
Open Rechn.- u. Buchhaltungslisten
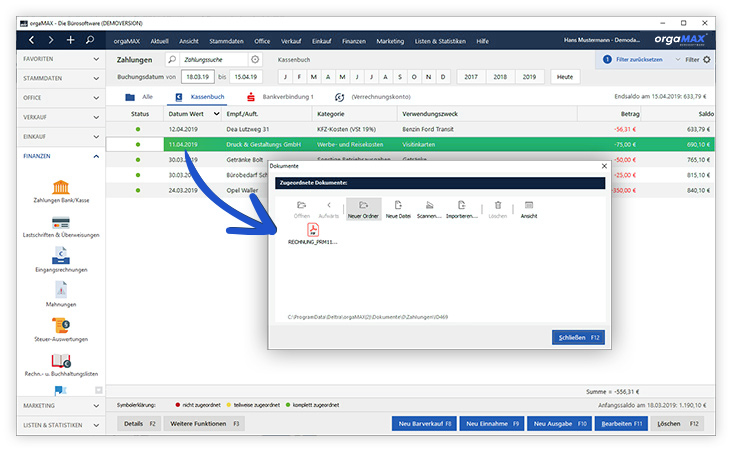tap(61, 365)
